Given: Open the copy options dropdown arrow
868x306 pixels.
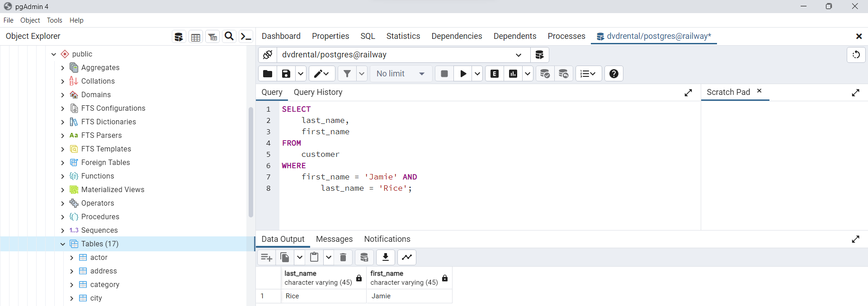Looking at the screenshot, I should (299, 257).
